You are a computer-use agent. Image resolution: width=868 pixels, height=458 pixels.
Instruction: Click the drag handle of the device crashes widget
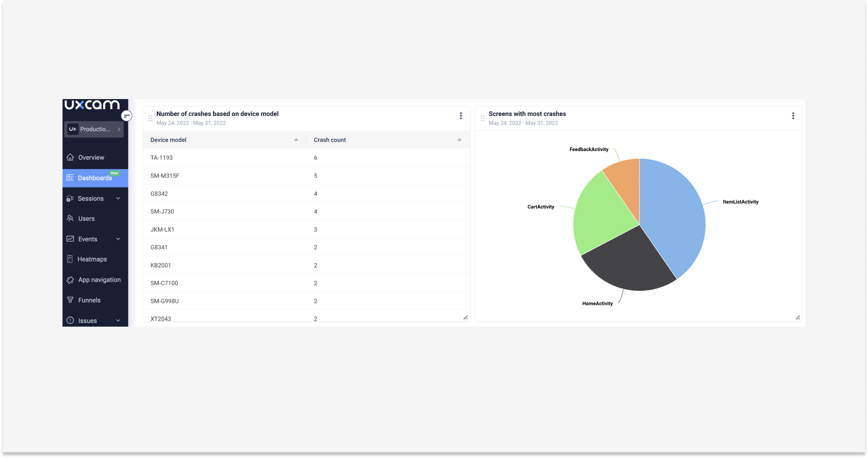click(x=150, y=118)
